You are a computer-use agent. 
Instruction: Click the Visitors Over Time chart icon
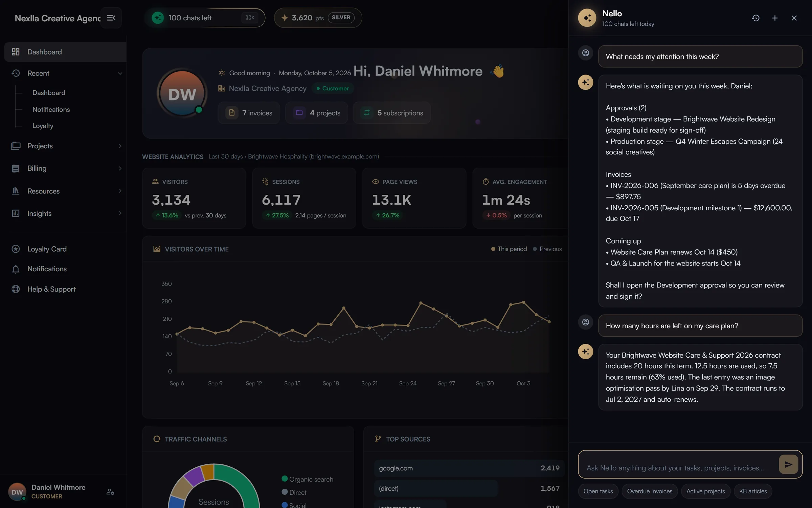coord(157,249)
